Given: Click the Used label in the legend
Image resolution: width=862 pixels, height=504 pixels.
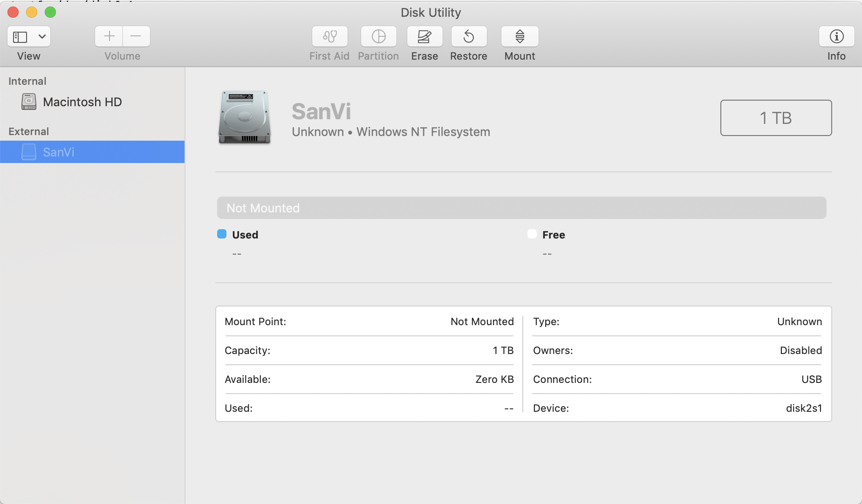Looking at the screenshot, I should (x=245, y=235).
